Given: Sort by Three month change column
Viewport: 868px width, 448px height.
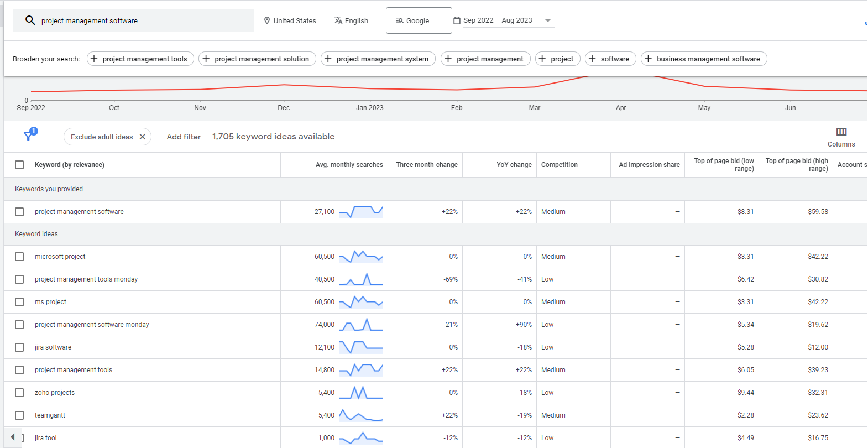Looking at the screenshot, I should (427, 165).
